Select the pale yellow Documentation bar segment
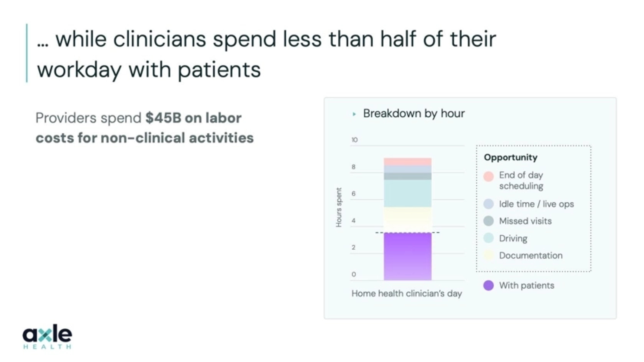The height and width of the screenshot is (362, 644). coord(408,220)
